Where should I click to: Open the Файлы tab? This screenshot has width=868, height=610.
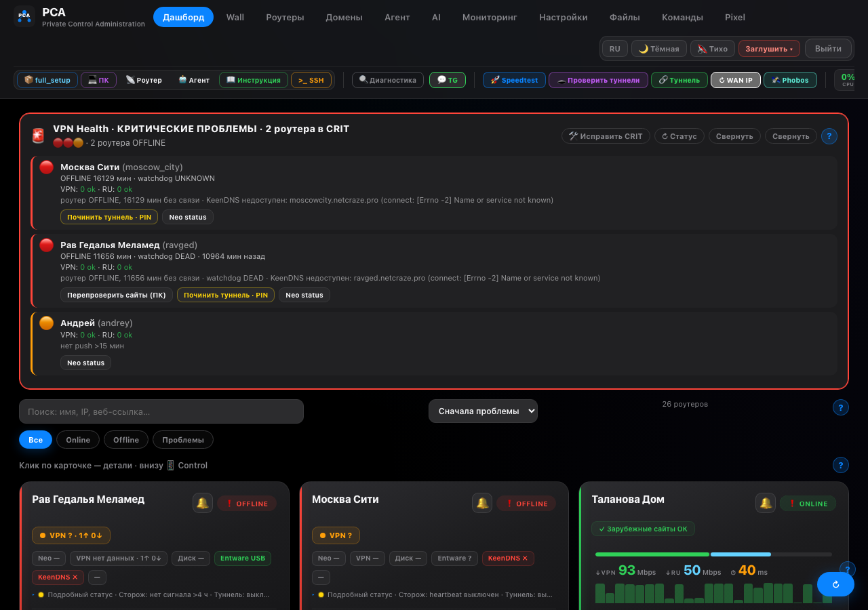click(625, 17)
